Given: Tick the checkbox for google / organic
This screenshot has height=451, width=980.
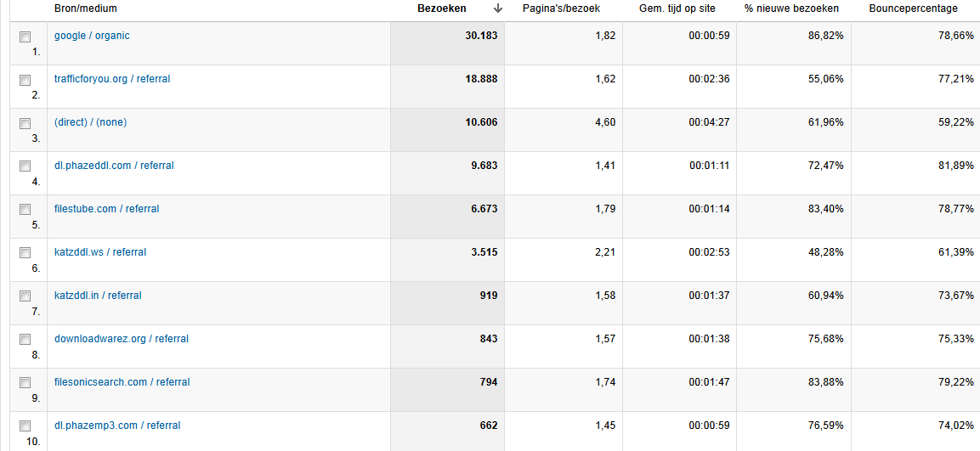Looking at the screenshot, I should [x=25, y=37].
